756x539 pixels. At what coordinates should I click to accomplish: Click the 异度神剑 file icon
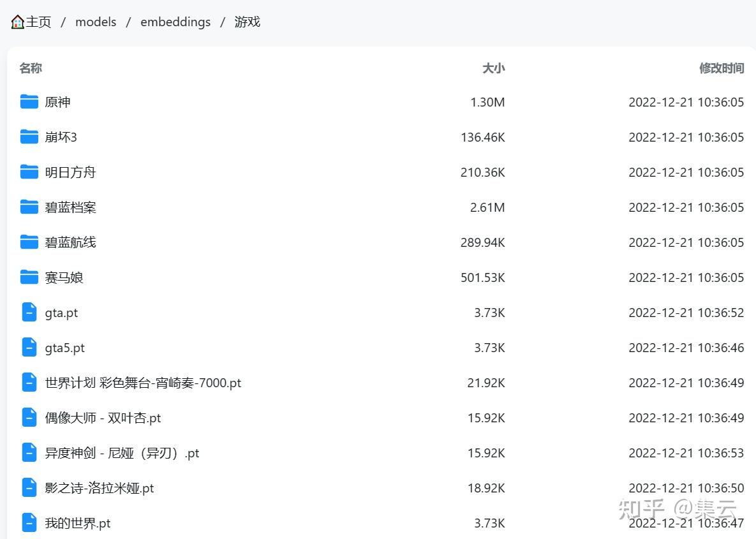[x=29, y=453]
